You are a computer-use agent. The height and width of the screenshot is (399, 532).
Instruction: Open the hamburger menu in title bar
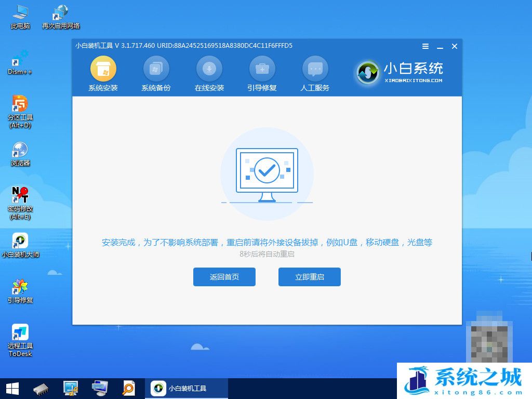(425, 46)
